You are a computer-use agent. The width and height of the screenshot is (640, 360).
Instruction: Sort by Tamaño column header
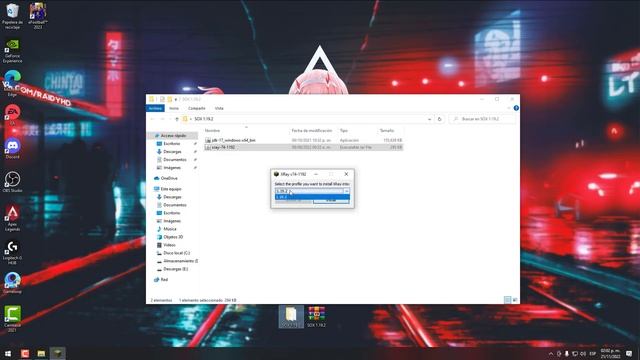point(387,131)
